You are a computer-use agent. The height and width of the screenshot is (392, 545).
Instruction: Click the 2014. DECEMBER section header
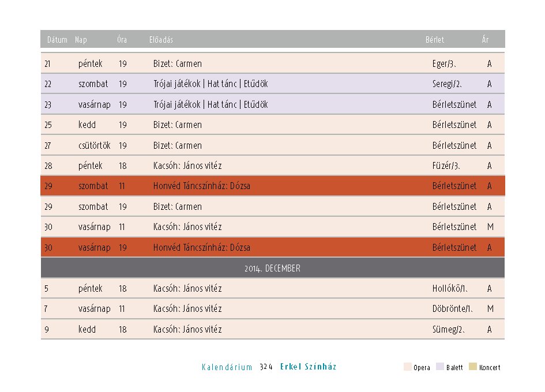pos(272,268)
